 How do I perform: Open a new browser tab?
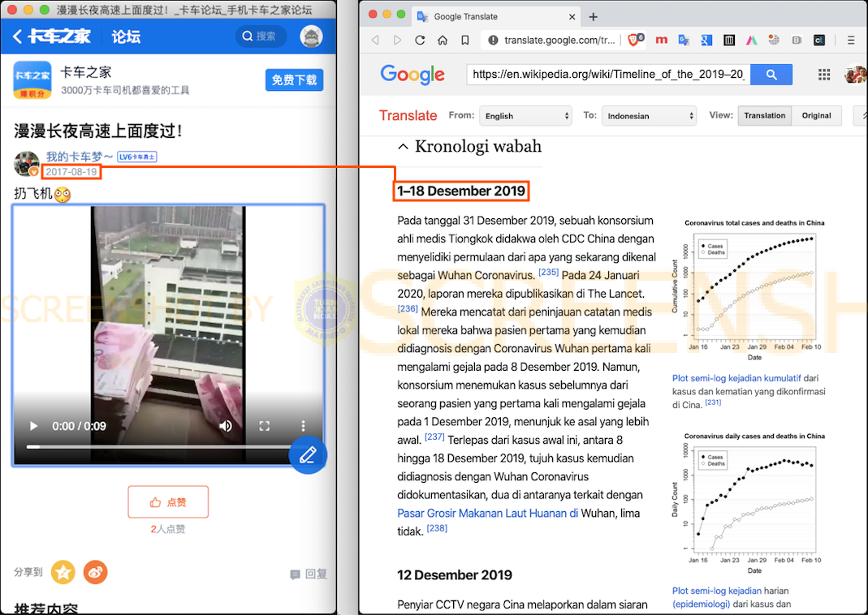593,16
